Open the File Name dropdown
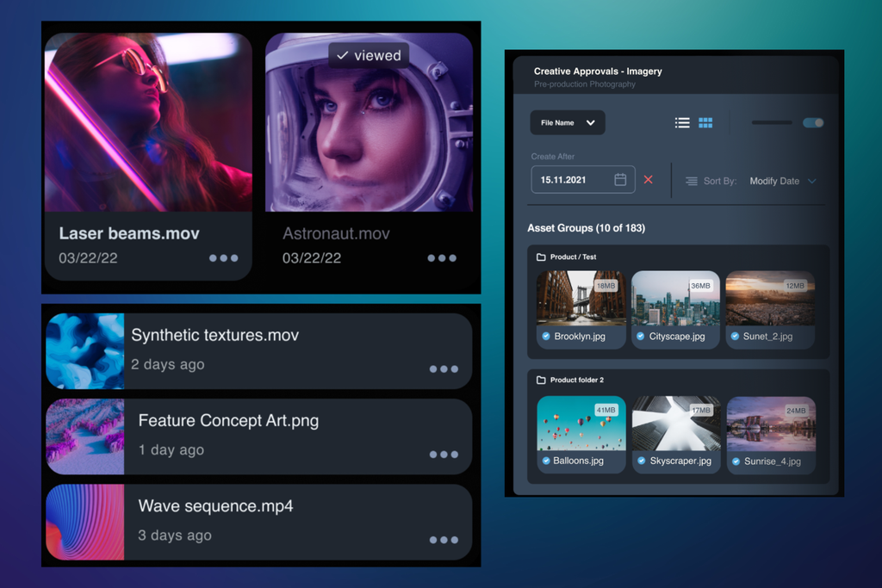Screen dimensions: 882x588 (x=567, y=122)
